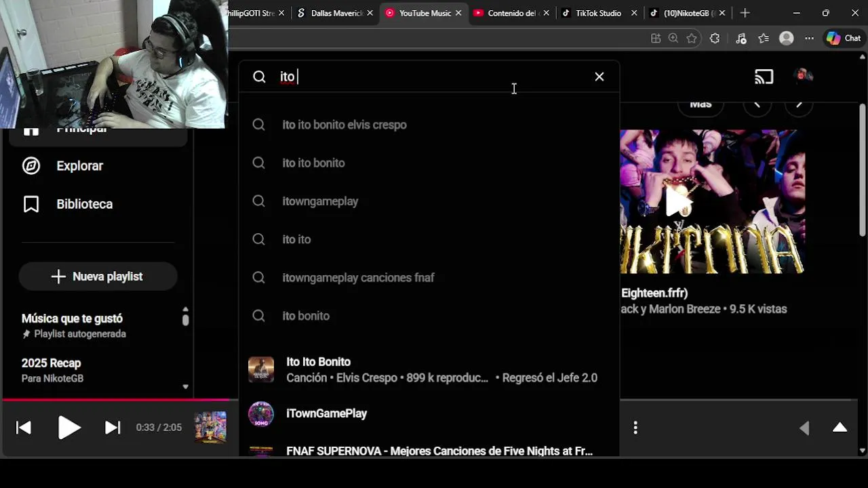The height and width of the screenshot is (488, 868).
Task: Choose the bare 'ito ito bonito' suggestion row
Action: coord(429,163)
